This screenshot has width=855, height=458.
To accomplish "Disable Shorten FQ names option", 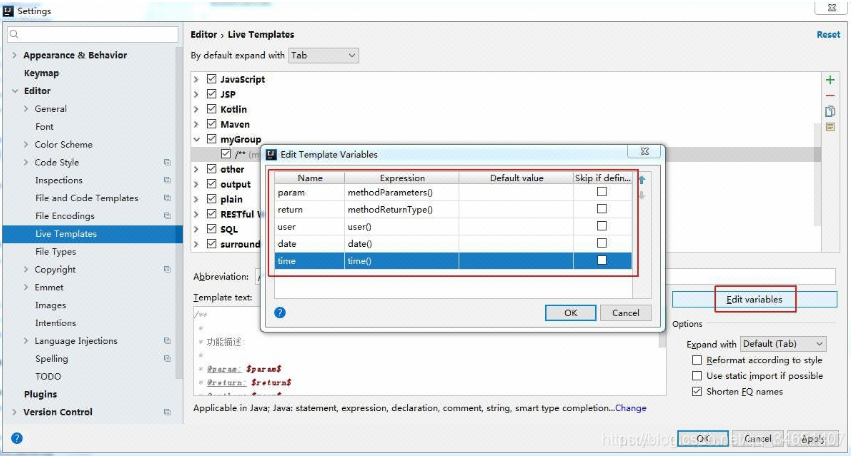I will [x=697, y=391].
